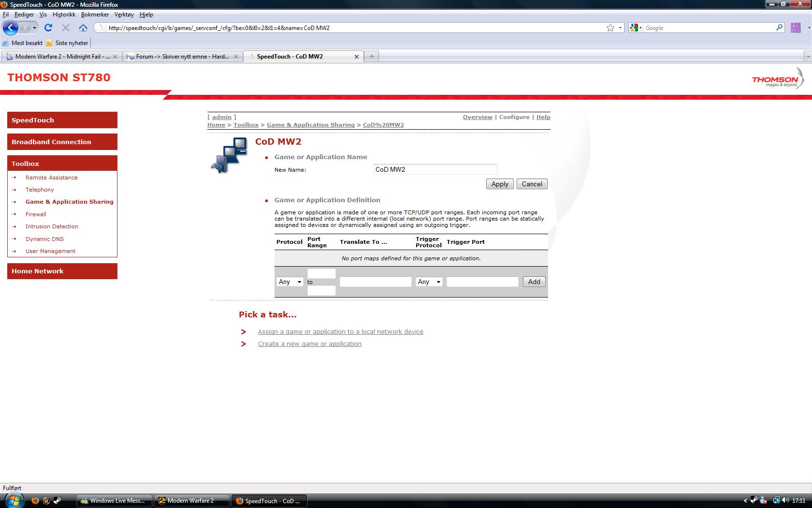
Task: Open the Verktøy menu
Action: 124,15
